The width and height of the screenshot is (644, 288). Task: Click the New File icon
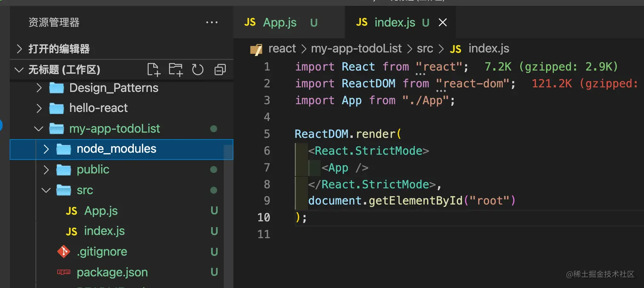(x=153, y=69)
